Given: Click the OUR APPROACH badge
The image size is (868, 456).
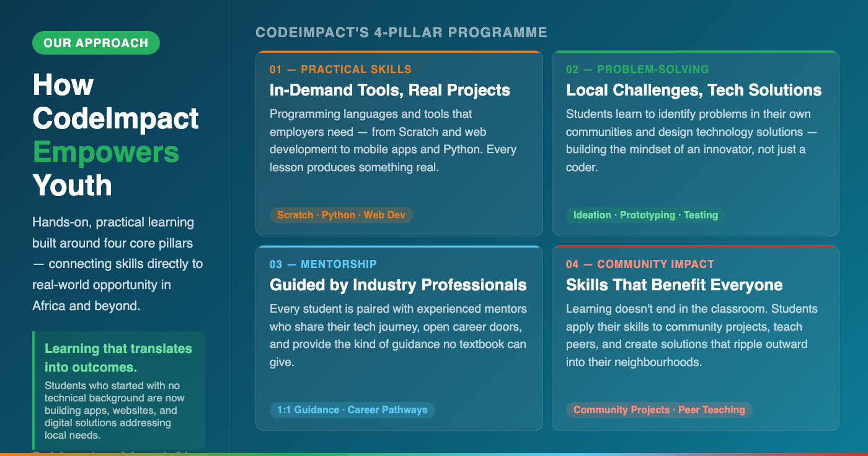Looking at the screenshot, I should (x=96, y=43).
